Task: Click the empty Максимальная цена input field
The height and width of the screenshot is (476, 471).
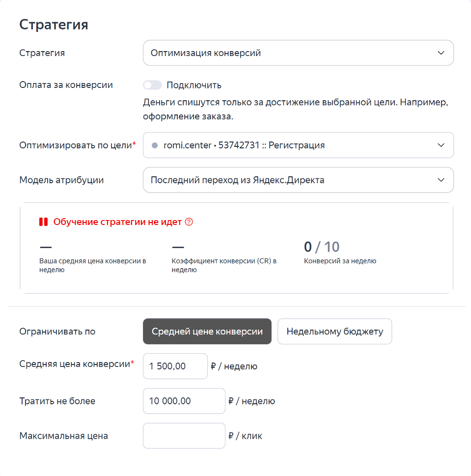Action: pos(184,436)
